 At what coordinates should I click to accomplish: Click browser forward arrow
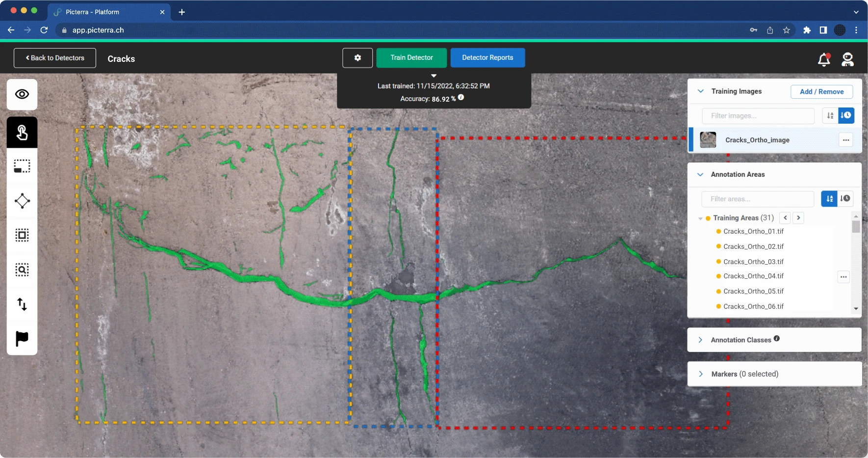(27, 30)
